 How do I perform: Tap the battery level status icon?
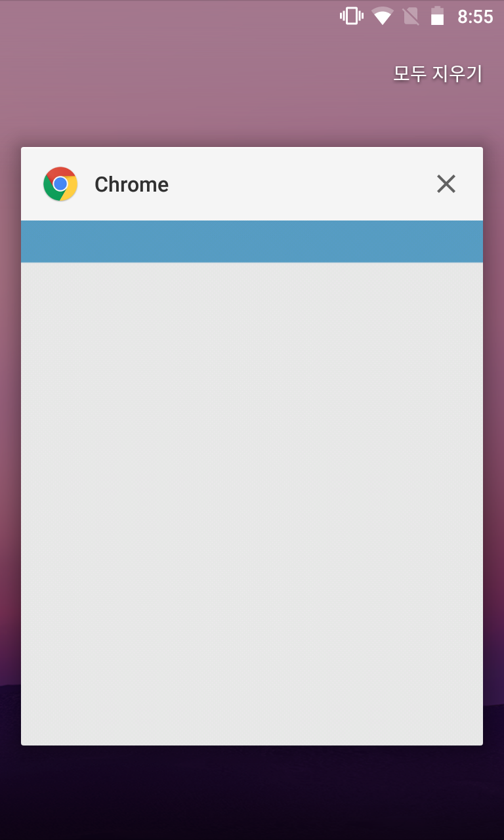[437, 16]
